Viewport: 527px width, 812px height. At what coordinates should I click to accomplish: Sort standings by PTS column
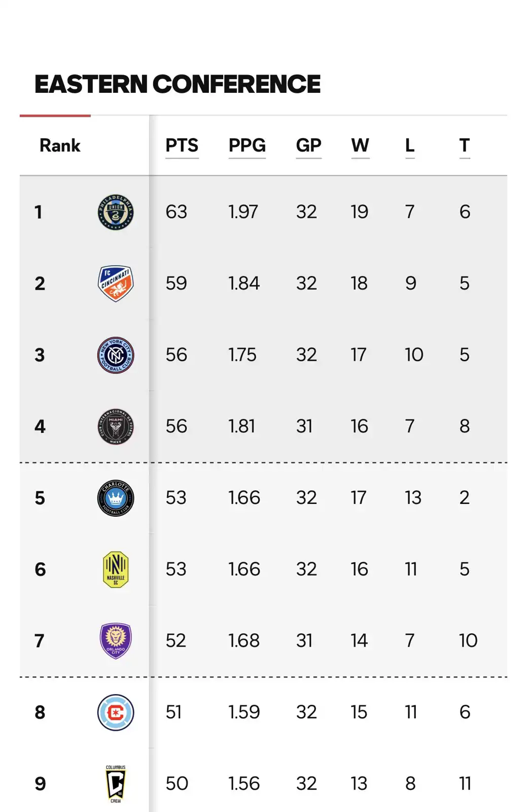pos(182,146)
